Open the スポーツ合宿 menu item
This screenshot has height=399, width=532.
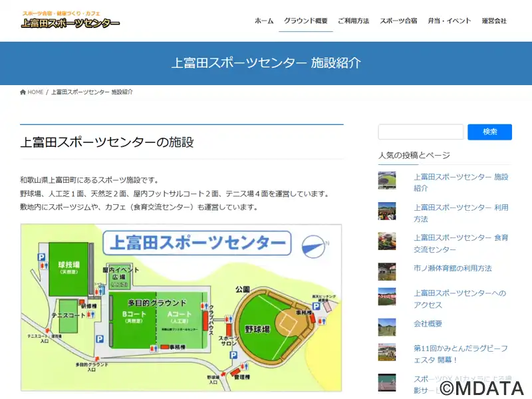point(398,21)
